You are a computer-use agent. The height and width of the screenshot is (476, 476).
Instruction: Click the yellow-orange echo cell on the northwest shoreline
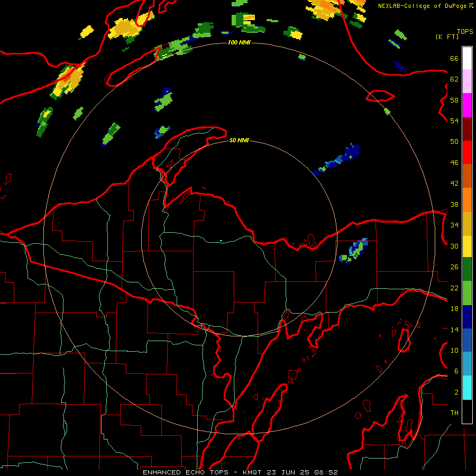tap(68, 80)
